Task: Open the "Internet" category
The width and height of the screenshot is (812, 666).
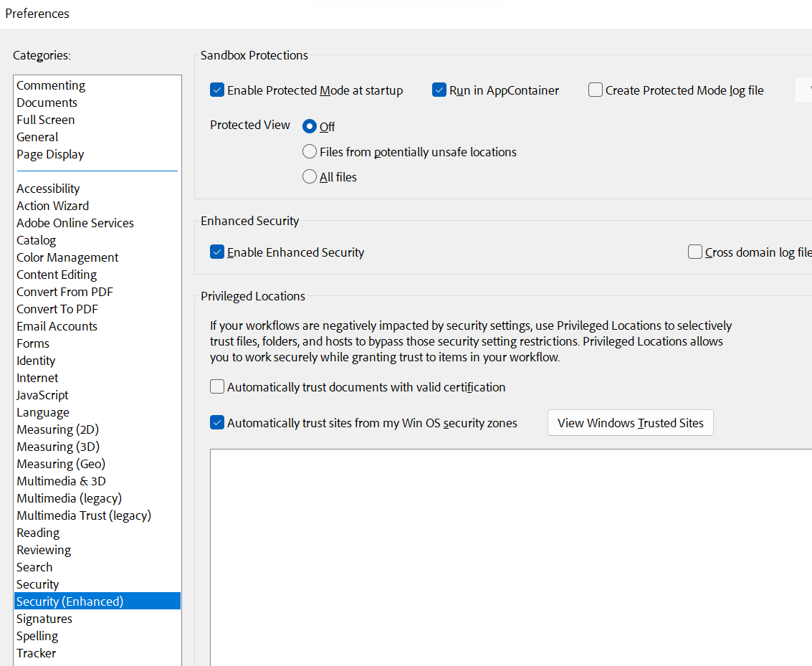Action: pos(37,377)
